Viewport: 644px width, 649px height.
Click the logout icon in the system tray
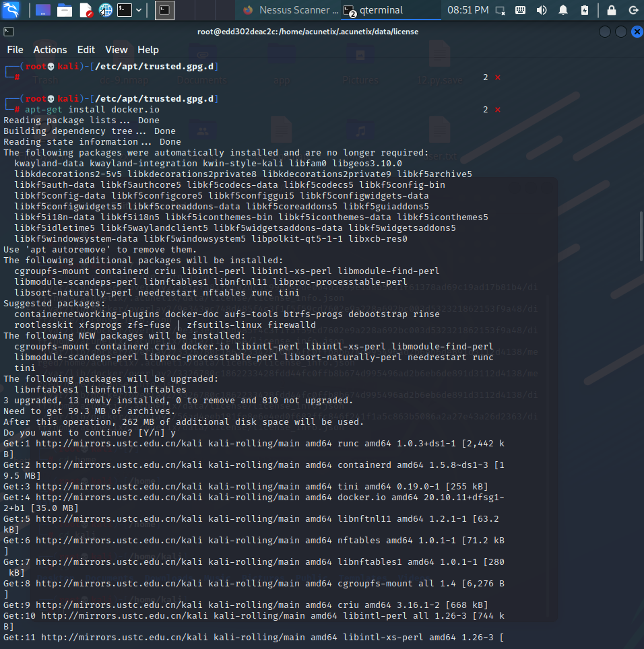click(633, 9)
